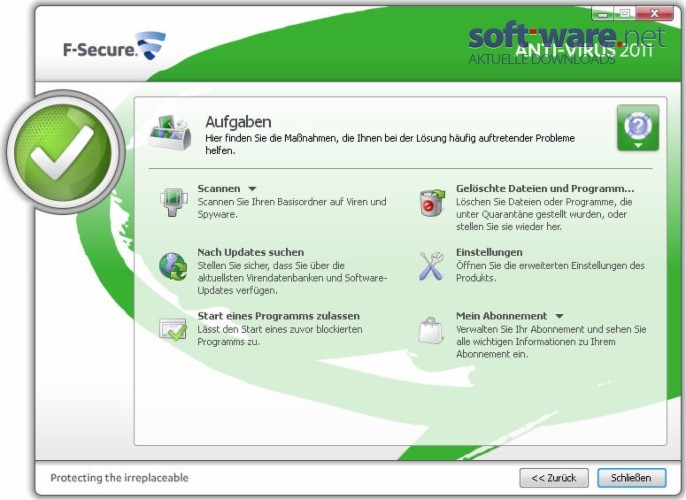Click text 'Lässt den Start eines zuvor blockierten'

click(x=280, y=329)
